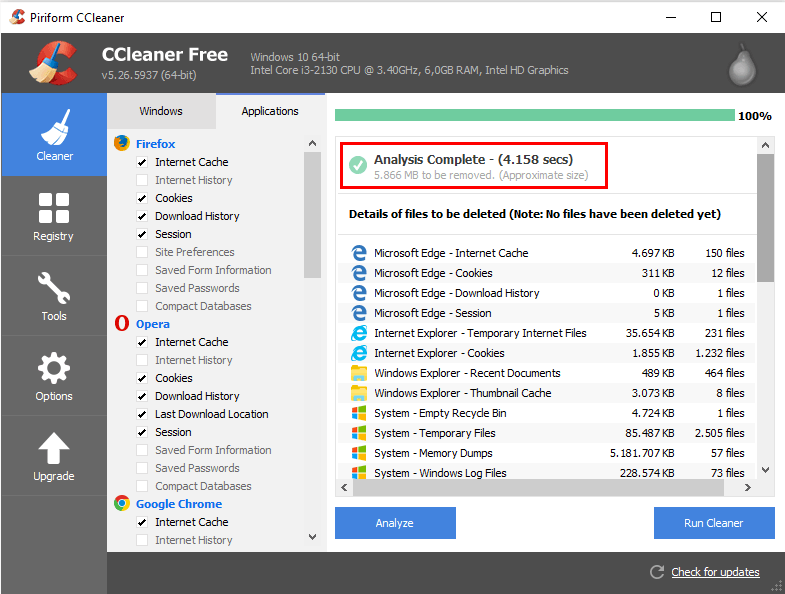Uncheck Firefox Cookies checkbox
785x594 pixels.
[x=142, y=198]
